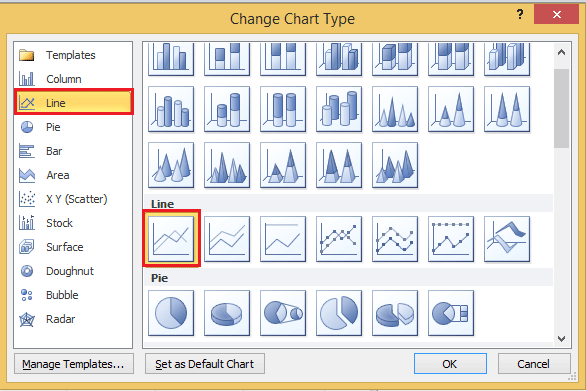Image resolution: width=586 pixels, height=391 pixels.
Task: Select the 100% Stacked Line with Markers
Action: point(451,239)
